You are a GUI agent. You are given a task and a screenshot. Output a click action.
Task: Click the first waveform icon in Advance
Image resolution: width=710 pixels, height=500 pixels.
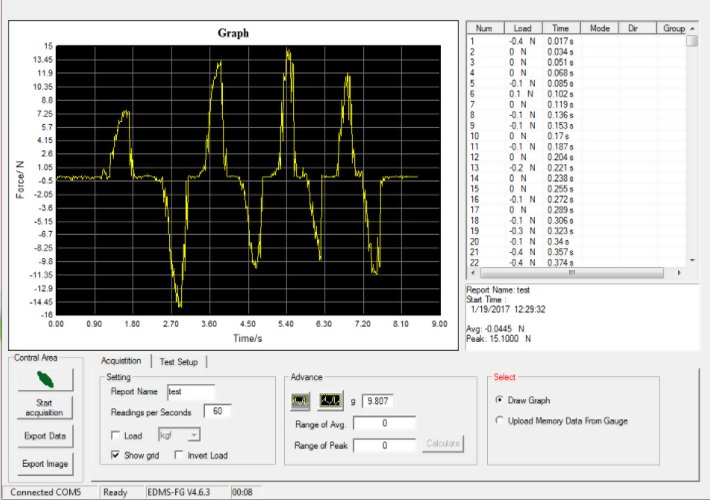click(x=300, y=400)
